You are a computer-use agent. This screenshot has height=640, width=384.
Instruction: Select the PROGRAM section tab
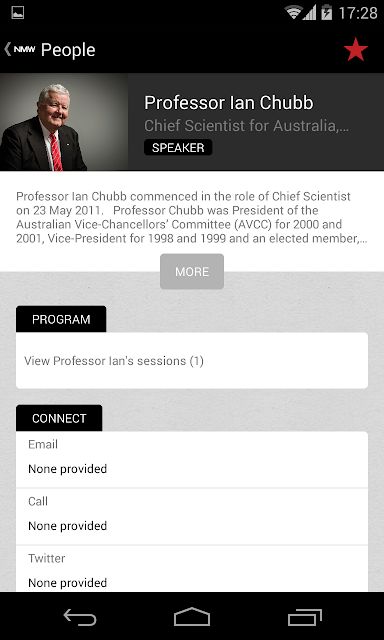pyautogui.click(x=61, y=319)
